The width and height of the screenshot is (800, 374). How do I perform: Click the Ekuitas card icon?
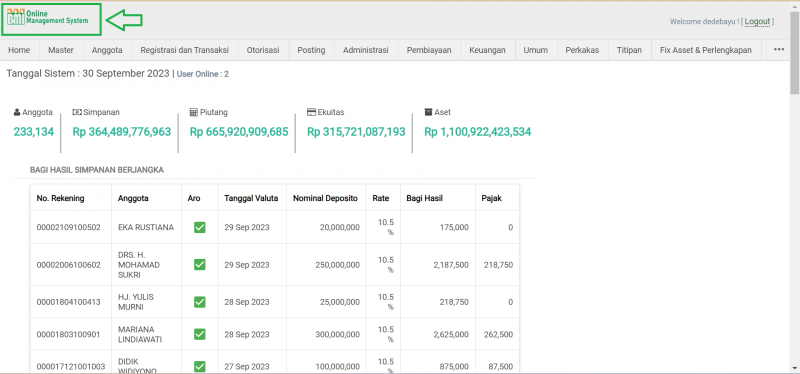pyautogui.click(x=311, y=112)
